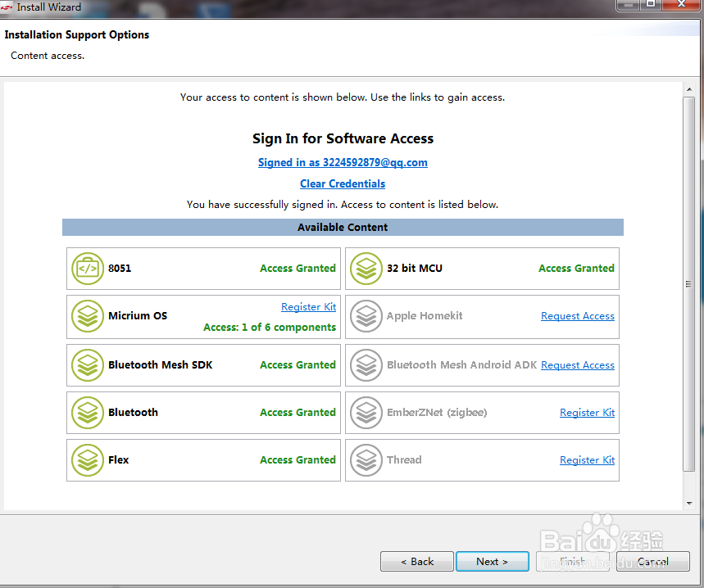This screenshot has height=588, width=704.
Task: Click 'Access Granted' in Bluetooth Mesh SDK row
Action: point(297,365)
